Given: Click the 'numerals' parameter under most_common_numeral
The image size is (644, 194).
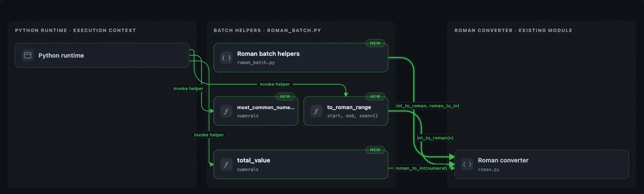Looking at the screenshot, I should tap(248, 116).
